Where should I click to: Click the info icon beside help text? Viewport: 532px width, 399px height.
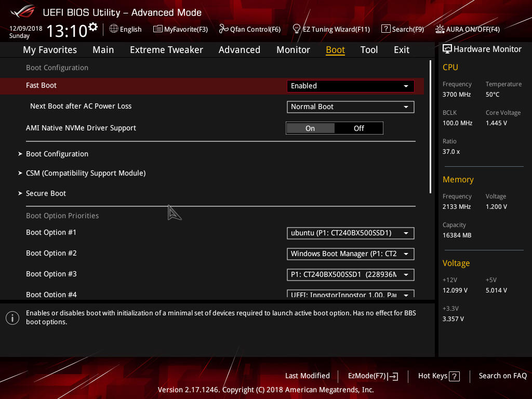click(x=12, y=318)
